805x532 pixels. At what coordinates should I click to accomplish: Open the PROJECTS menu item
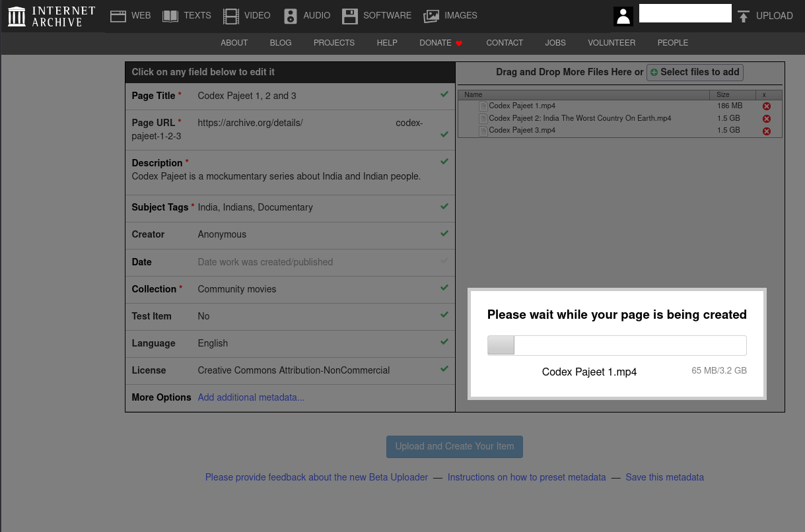[334, 43]
